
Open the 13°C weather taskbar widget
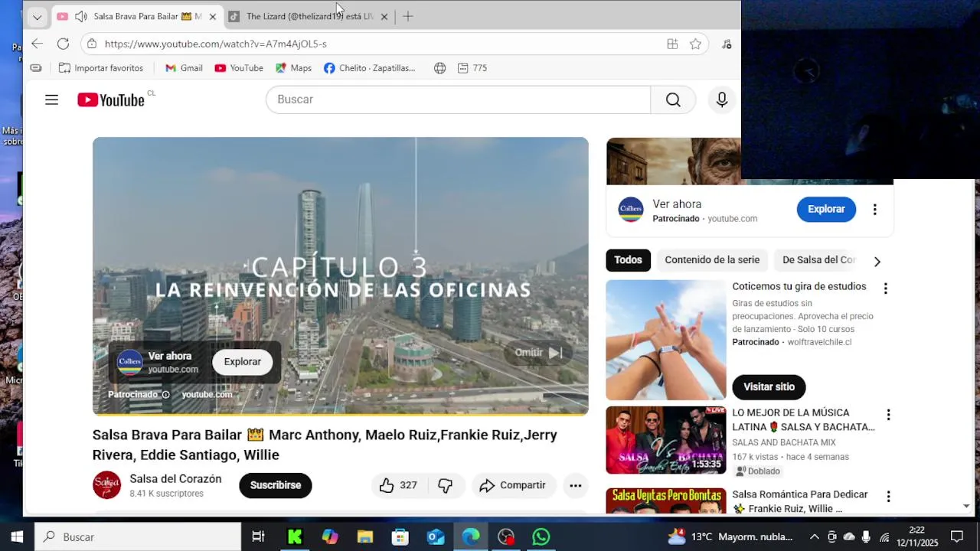point(730,537)
